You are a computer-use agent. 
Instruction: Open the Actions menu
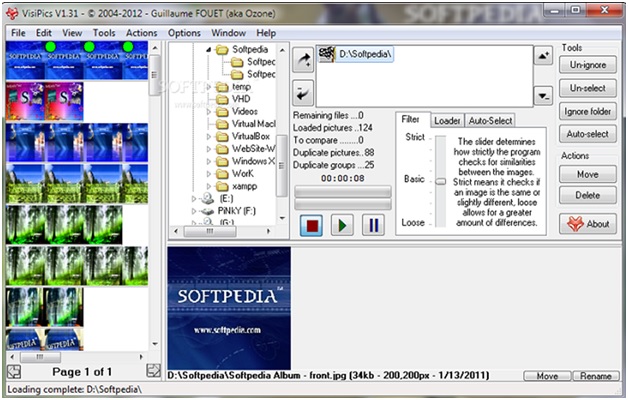pos(141,33)
